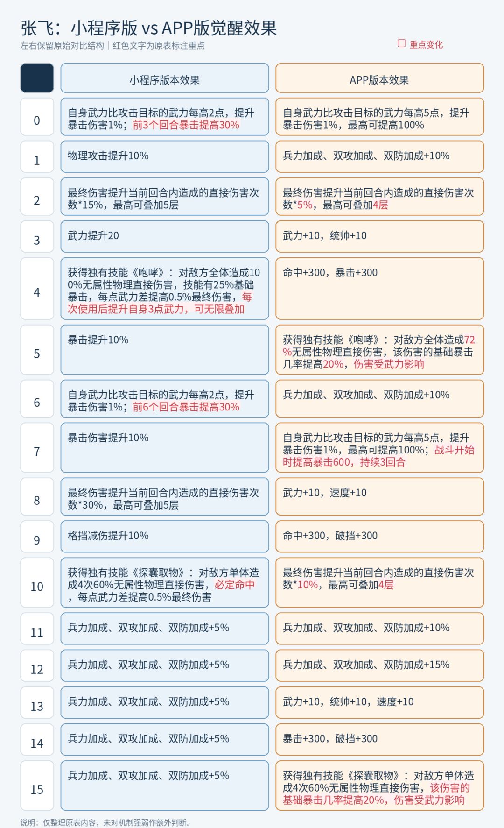Click the cell 武力提升20

165,236
